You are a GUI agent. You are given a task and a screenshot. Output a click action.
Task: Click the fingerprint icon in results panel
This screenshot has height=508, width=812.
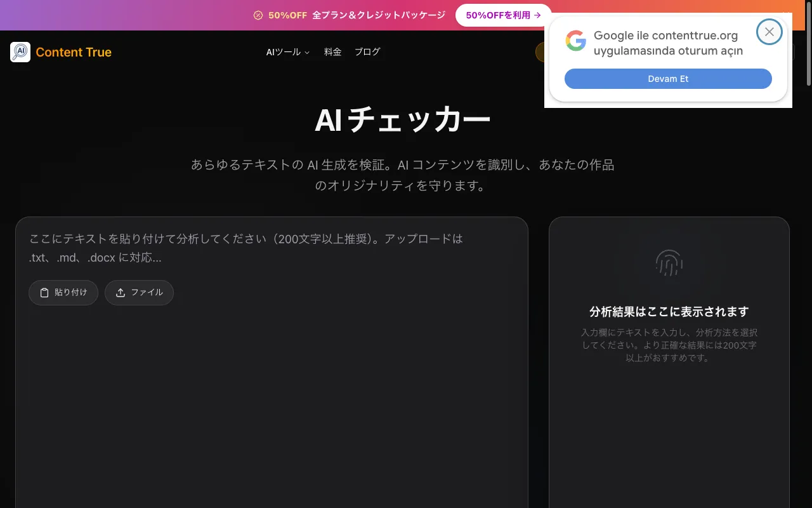[669, 263]
